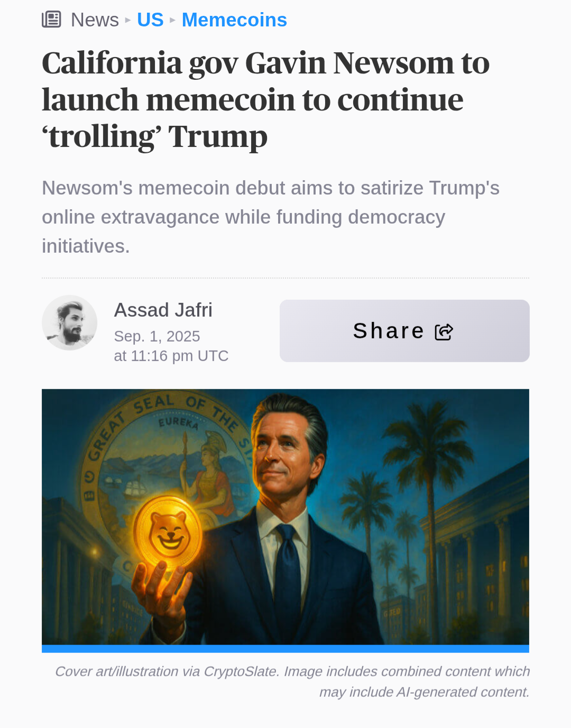Screen dimensions: 571x728
Task: Select the CryptoSlate cover art caption
Action: click(292, 681)
